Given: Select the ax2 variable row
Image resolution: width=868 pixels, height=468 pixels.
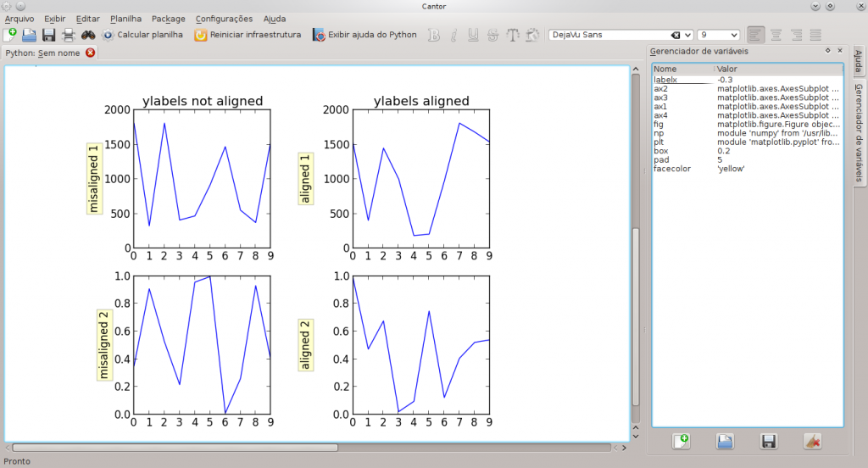Looking at the screenshot, I should click(748, 89).
